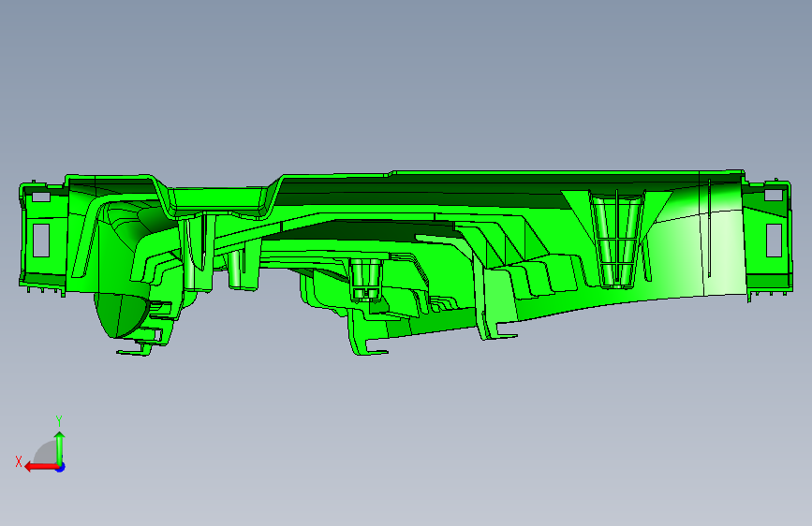Click the green Y axis arrow of the triad
Screen dimensions: 812x526
pyautogui.click(x=60, y=448)
